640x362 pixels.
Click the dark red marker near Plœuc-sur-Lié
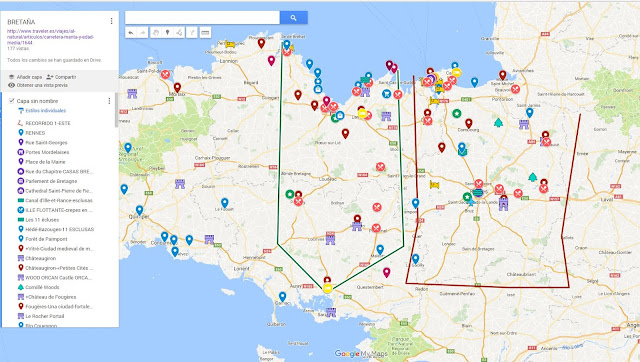coord(345,133)
